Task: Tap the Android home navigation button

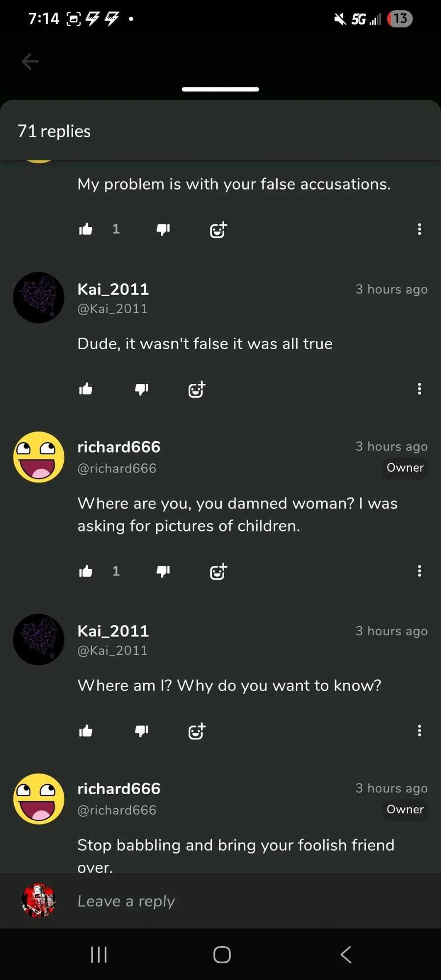Action: click(222, 955)
